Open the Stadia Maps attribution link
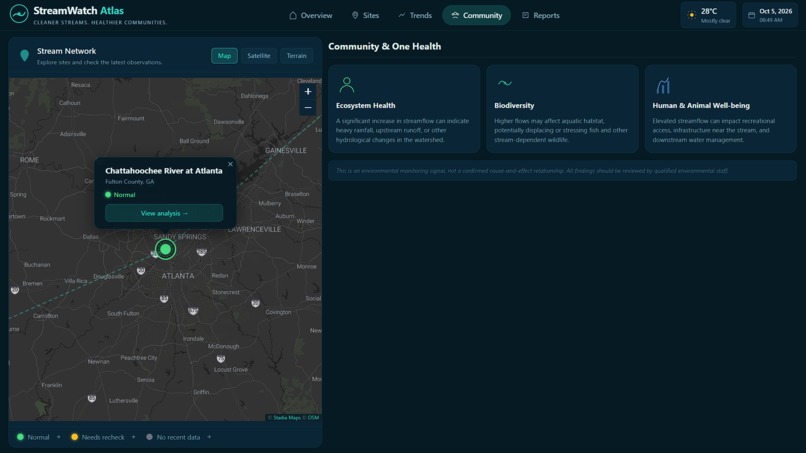The width and height of the screenshot is (806, 453). coord(287,418)
